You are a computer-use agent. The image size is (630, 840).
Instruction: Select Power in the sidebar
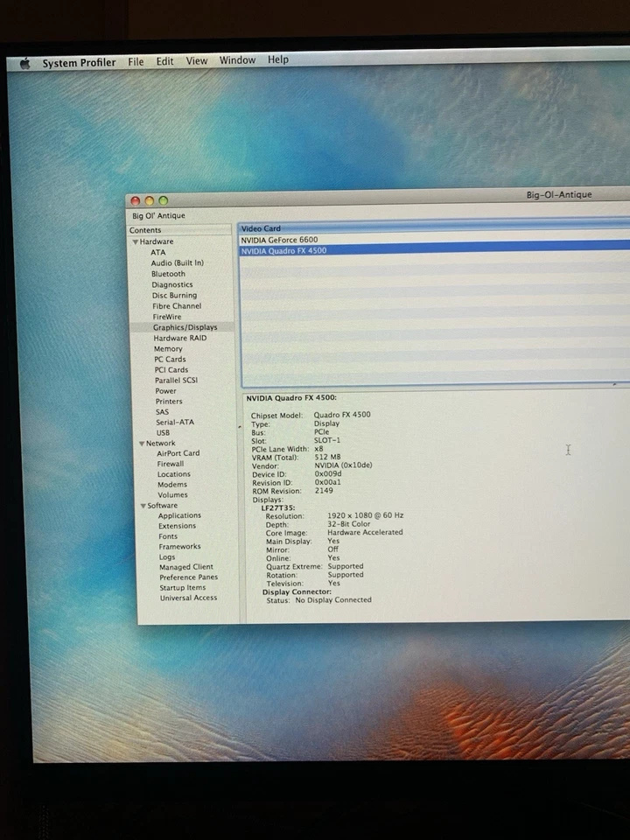(165, 391)
